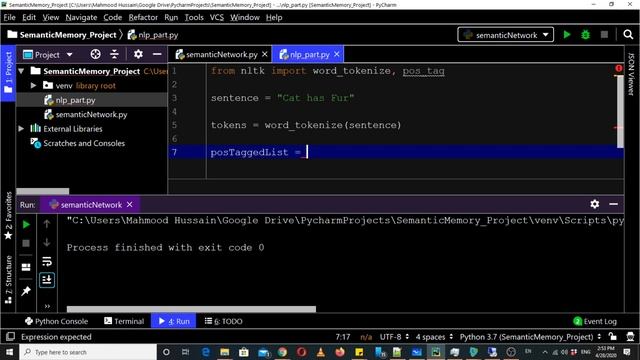Image resolution: width=640 pixels, height=360 pixels.
Task: Click the locate/scroll from source target icon
Action: click(x=95, y=54)
